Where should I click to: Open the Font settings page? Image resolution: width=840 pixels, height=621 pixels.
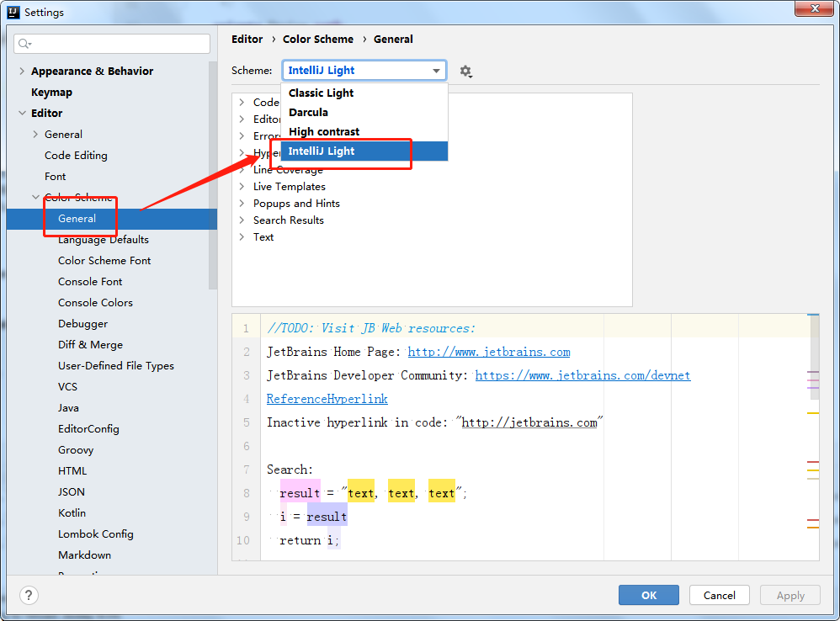point(56,176)
